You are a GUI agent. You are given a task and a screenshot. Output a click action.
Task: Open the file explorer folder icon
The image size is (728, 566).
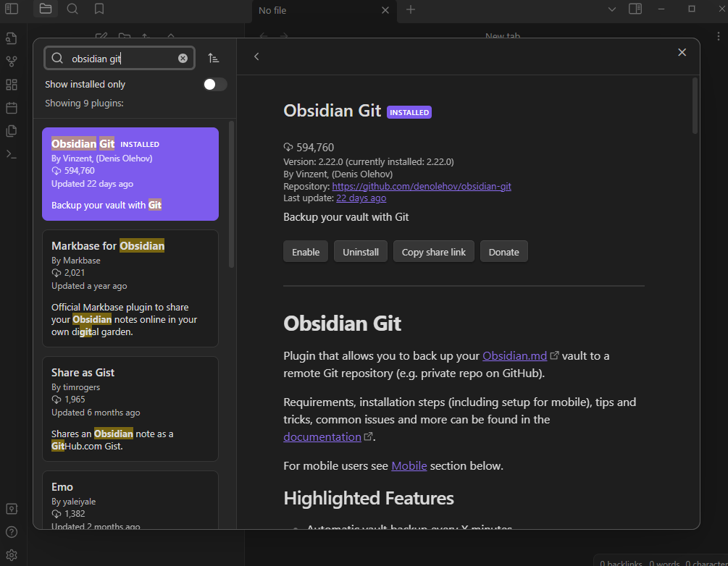(46, 9)
